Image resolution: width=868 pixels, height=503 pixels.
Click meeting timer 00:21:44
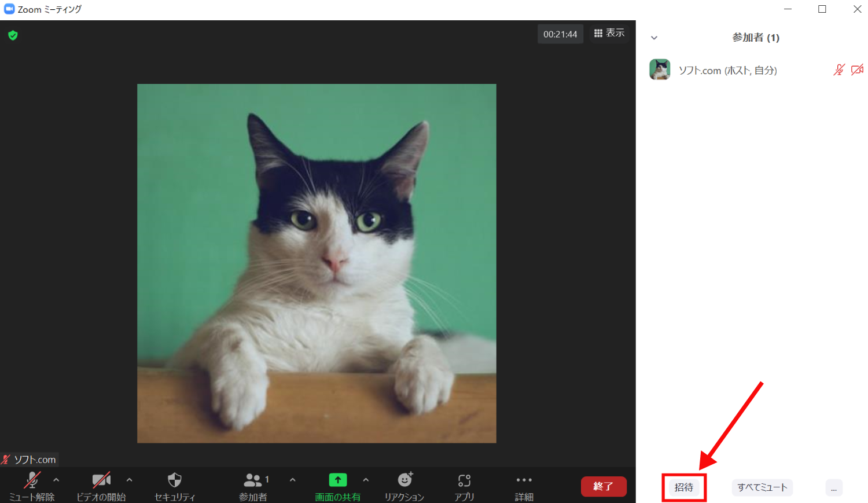[560, 34]
